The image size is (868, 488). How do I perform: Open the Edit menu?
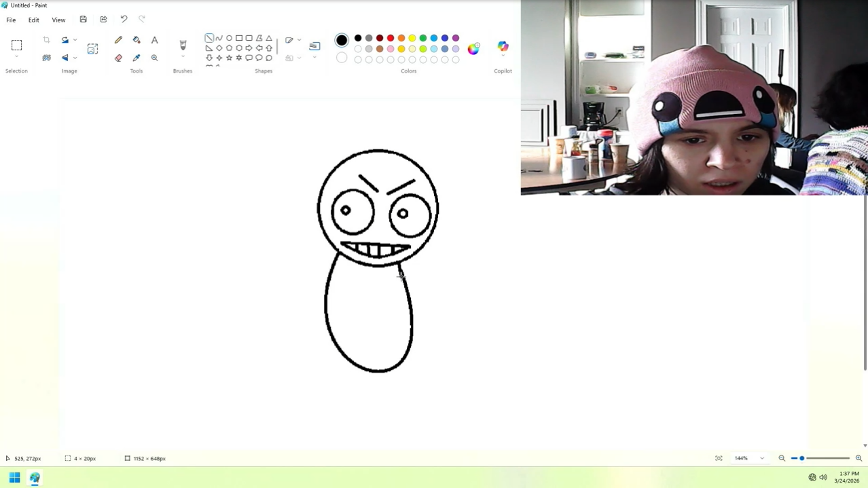click(x=33, y=20)
